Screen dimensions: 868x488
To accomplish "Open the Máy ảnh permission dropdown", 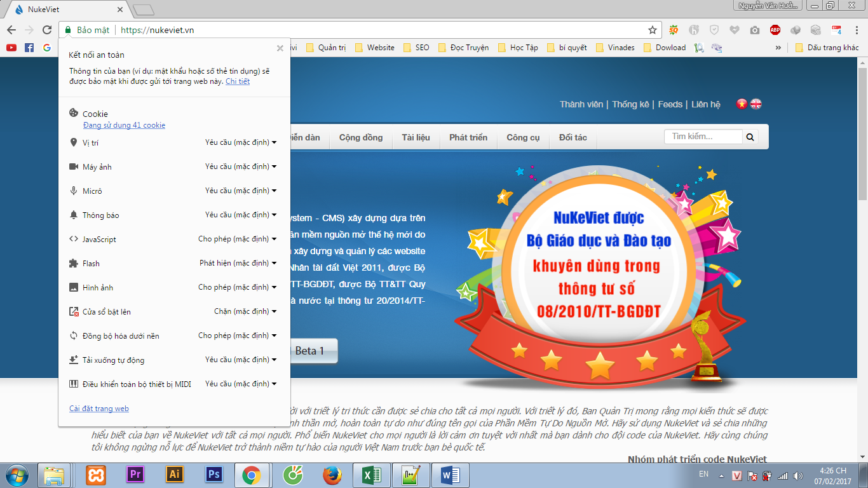I will pos(241,166).
